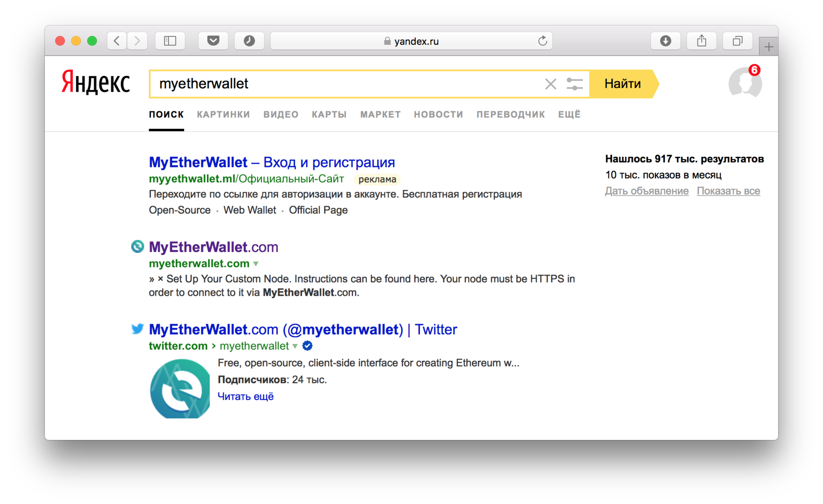Screen dimensions: 823x504
Task: Click the Safari address bar showing yandex.ru
Action: point(411,41)
